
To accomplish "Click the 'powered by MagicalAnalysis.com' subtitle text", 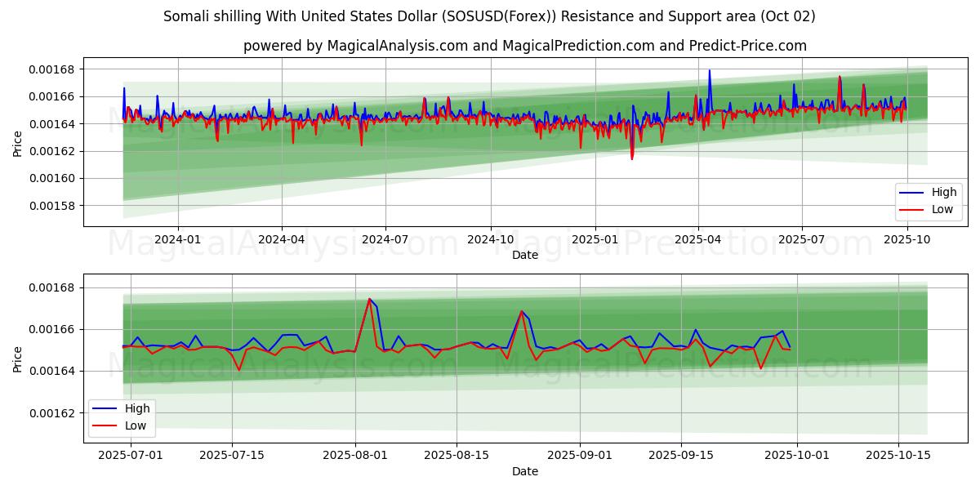I will 524,46.
